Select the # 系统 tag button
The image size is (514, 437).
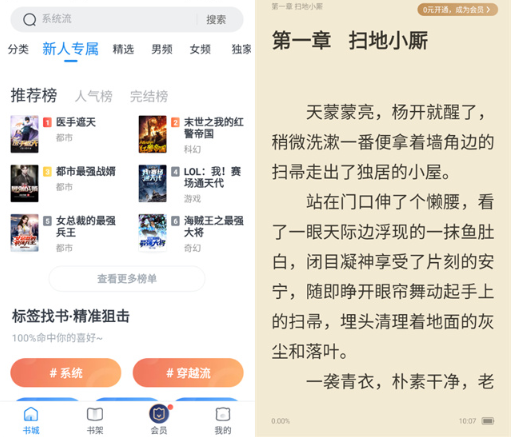click(x=66, y=373)
